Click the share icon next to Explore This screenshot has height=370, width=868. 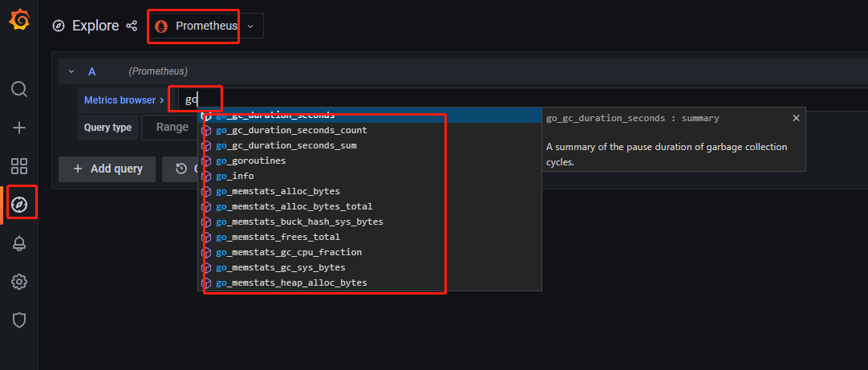click(x=132, y=26)
